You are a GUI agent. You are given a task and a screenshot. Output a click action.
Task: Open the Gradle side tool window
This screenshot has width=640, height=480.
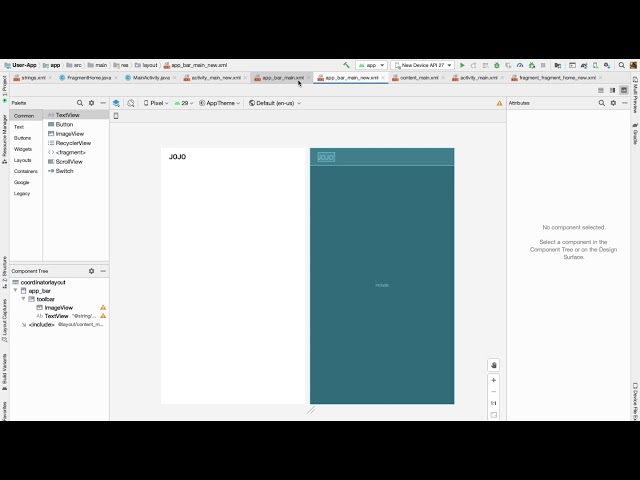pos(635,133)
